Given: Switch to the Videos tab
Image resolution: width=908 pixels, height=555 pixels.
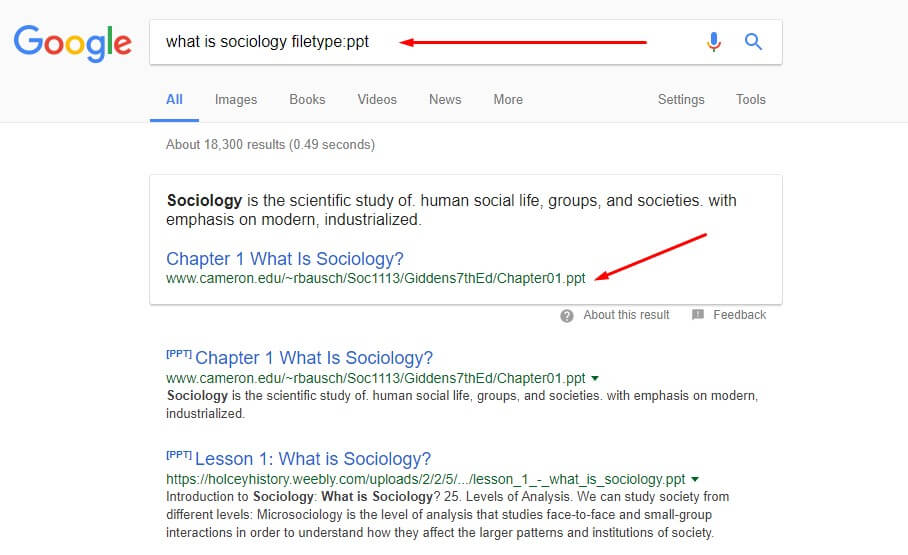Looking at the screenshot, I should [377, 100].
